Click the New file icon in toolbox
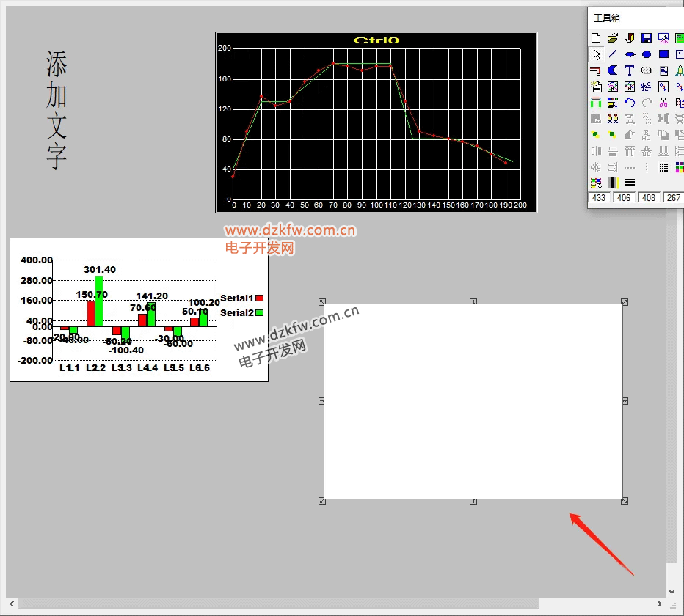684x616 pixels. (x=596, y=38)
